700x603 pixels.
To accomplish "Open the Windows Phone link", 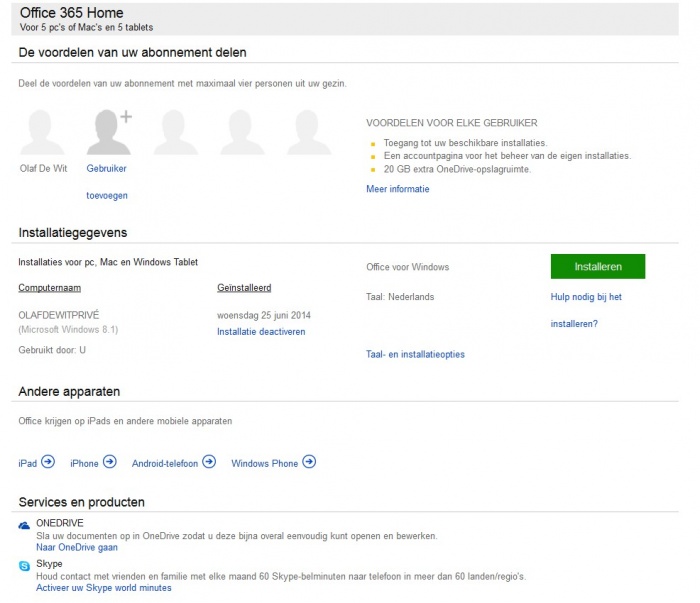I will (264, 463).
